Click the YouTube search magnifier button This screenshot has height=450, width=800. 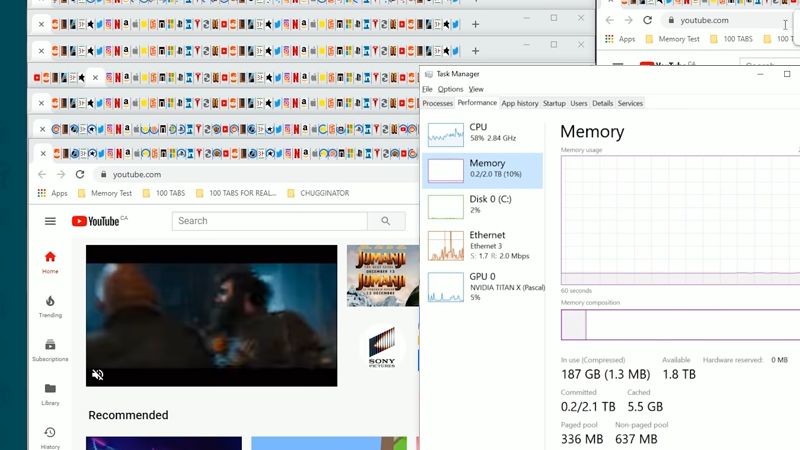coord(385,221)
